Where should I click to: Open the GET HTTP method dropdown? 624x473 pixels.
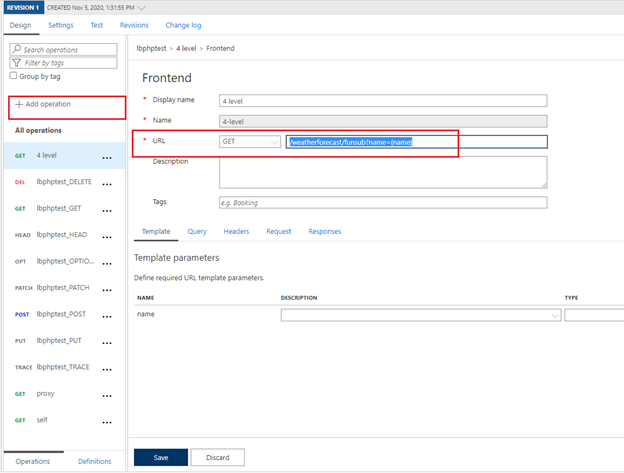click(x=250, y=142)
